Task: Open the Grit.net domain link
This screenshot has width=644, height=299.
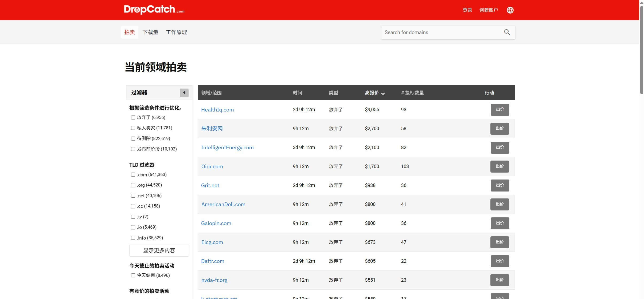Action: coord(210,185)
